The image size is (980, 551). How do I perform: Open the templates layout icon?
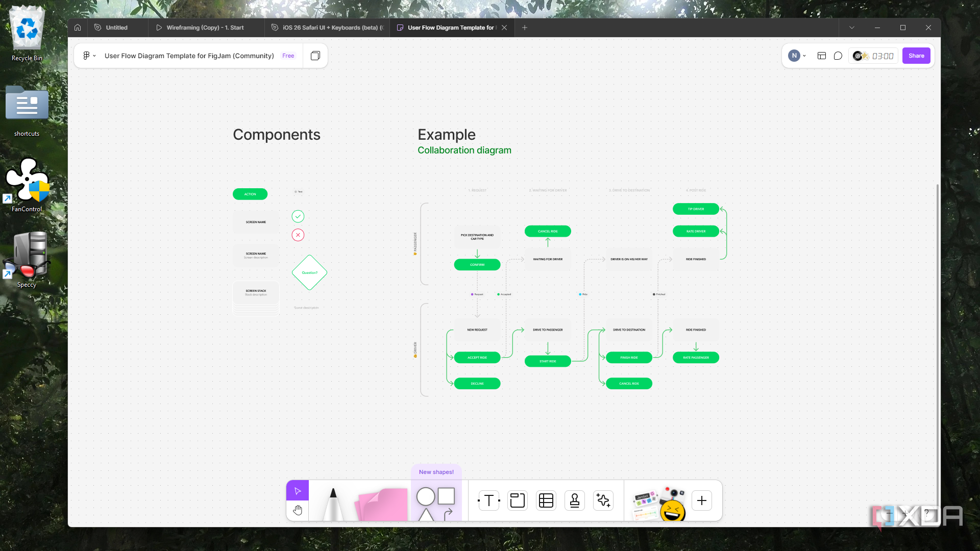[x=822, y=56]
